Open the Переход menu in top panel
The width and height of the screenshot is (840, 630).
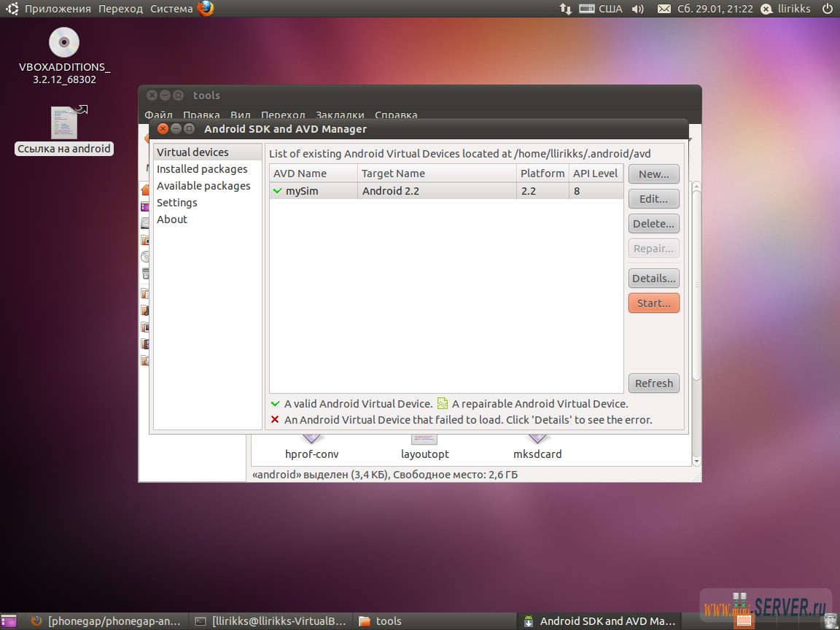pyautogui.click(x=120, y=9)
